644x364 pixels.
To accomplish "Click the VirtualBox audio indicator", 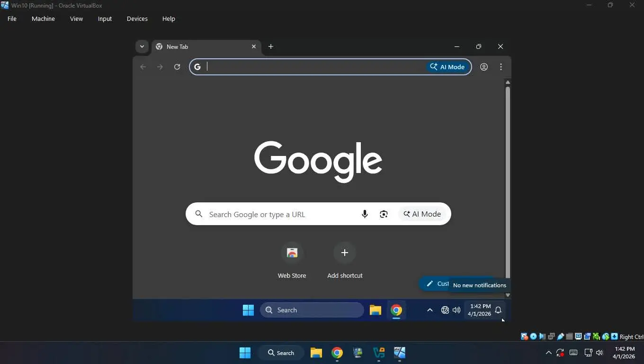I will point(543,337).
